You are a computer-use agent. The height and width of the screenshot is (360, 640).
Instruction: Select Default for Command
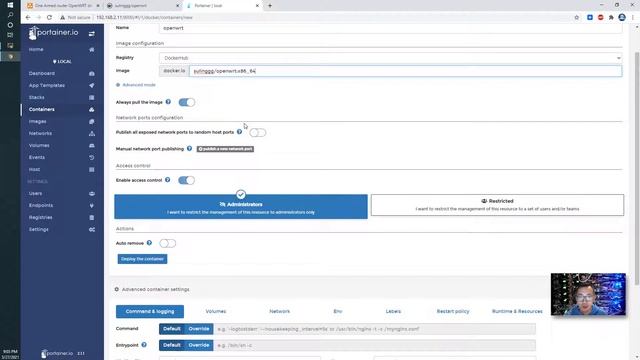click(172, 329)
